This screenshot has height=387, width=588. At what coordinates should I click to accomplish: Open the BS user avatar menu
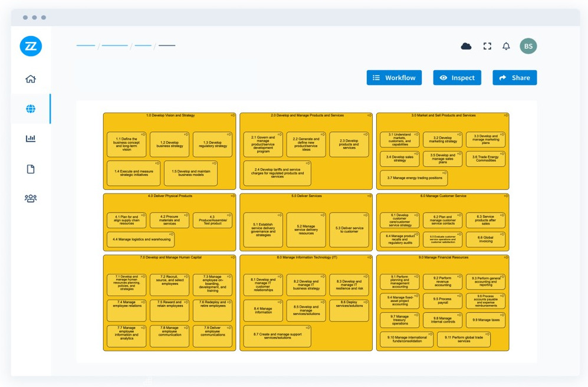(528, 46)
